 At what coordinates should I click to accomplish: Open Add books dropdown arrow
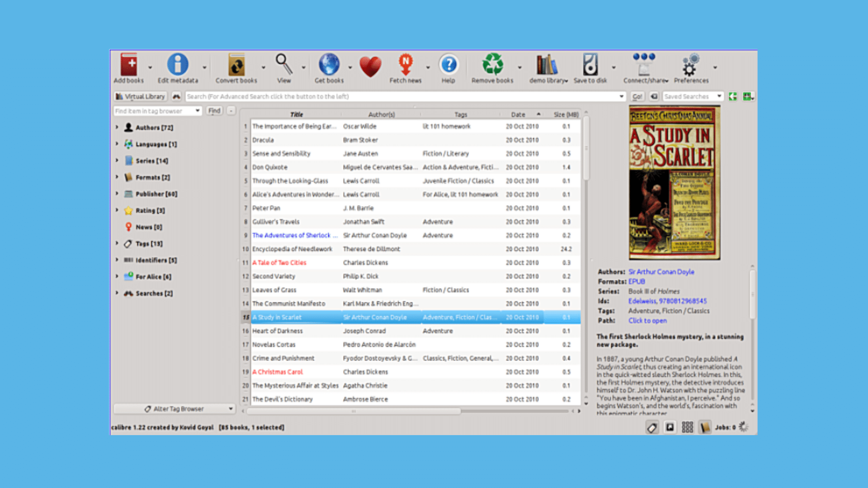coord(150,68)
